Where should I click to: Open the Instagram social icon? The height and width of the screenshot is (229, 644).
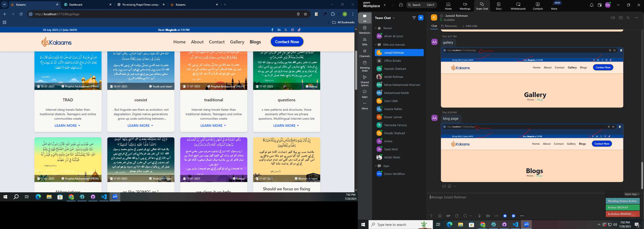click(292, 30)
